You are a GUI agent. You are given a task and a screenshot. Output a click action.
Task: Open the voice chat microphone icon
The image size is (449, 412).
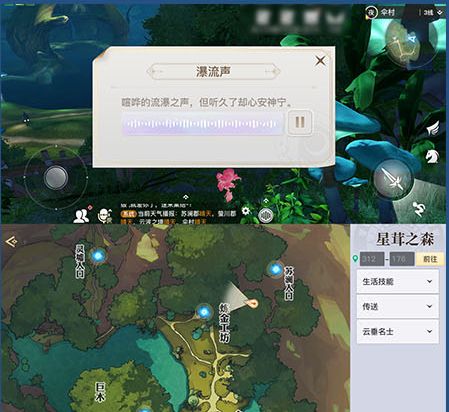click(x=105, y=216)
